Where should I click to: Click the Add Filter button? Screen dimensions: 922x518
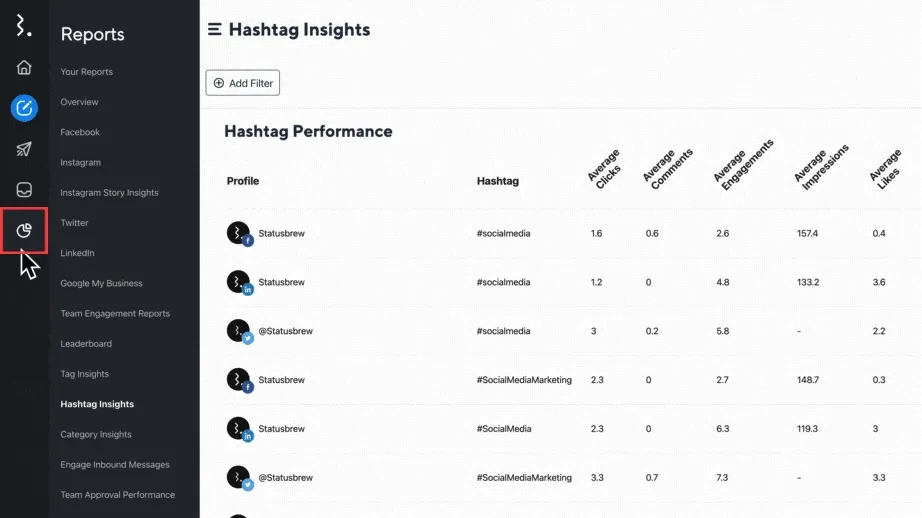243,83
